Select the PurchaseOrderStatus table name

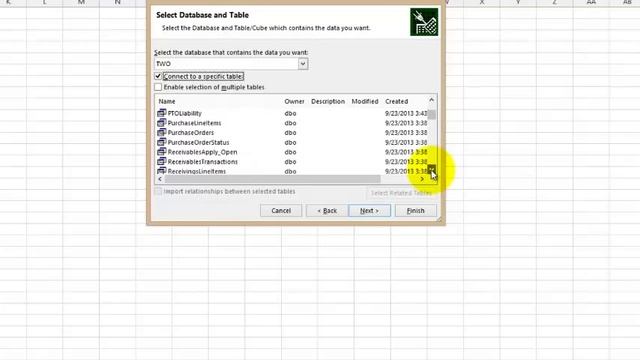pyautogui.click(x=198, y=142)
